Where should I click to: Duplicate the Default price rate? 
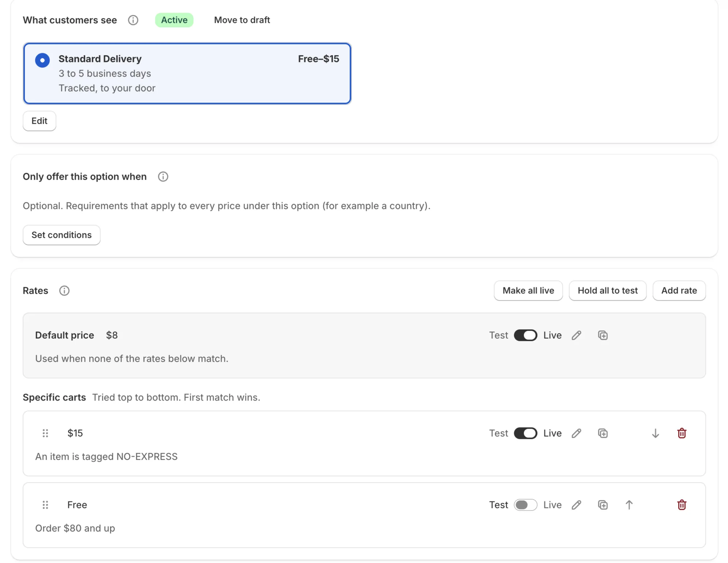tap(603, 335)
